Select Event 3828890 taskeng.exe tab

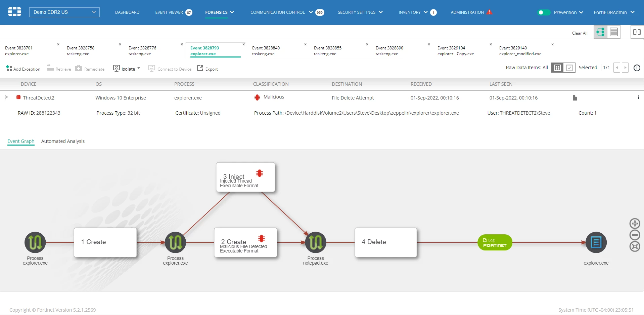click(x=389, y=51)
